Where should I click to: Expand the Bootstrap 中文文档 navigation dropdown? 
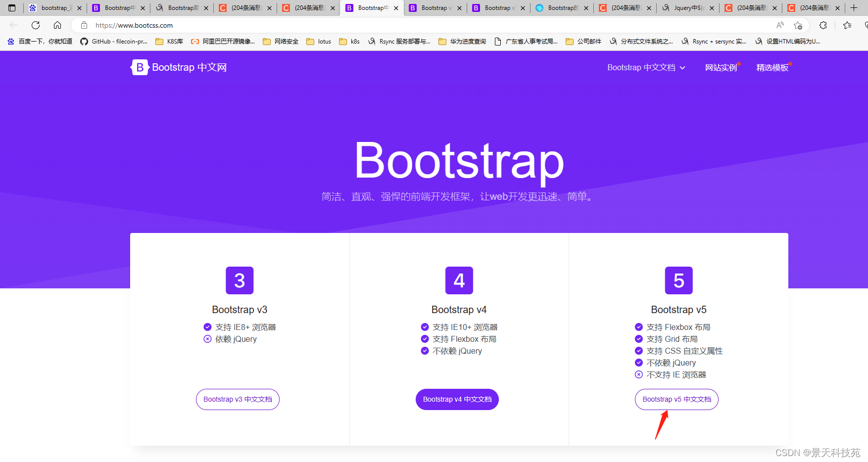point(646,67)
